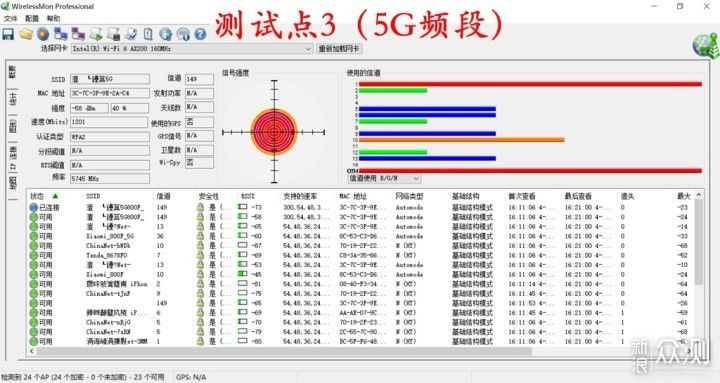Click the 5745 MHz frequency field
The height and width of the screenshot is (383, 720).
(x=110, y=178)
